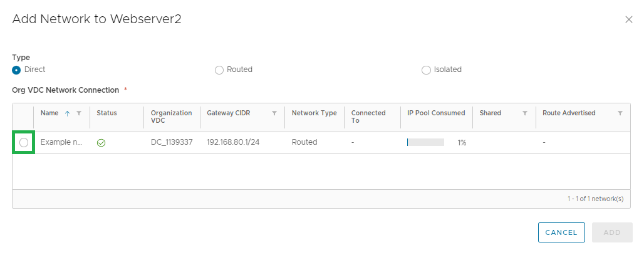
Task: Select the Routed network type
Action: [219, 70]
